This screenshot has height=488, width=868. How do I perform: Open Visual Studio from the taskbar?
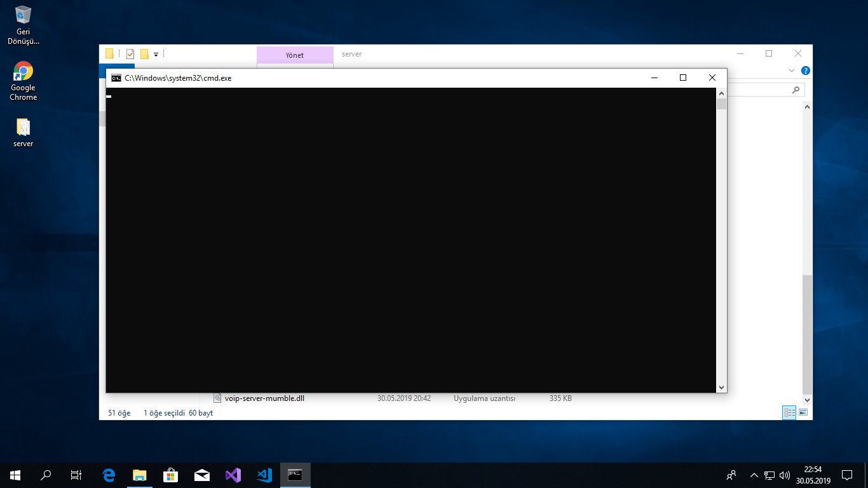233,475
